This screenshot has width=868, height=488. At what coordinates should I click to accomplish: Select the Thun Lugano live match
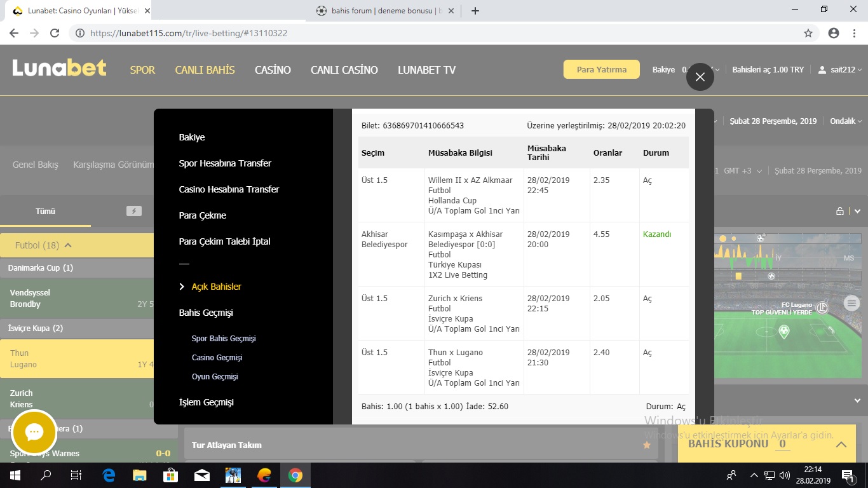[x=77, y=359]
